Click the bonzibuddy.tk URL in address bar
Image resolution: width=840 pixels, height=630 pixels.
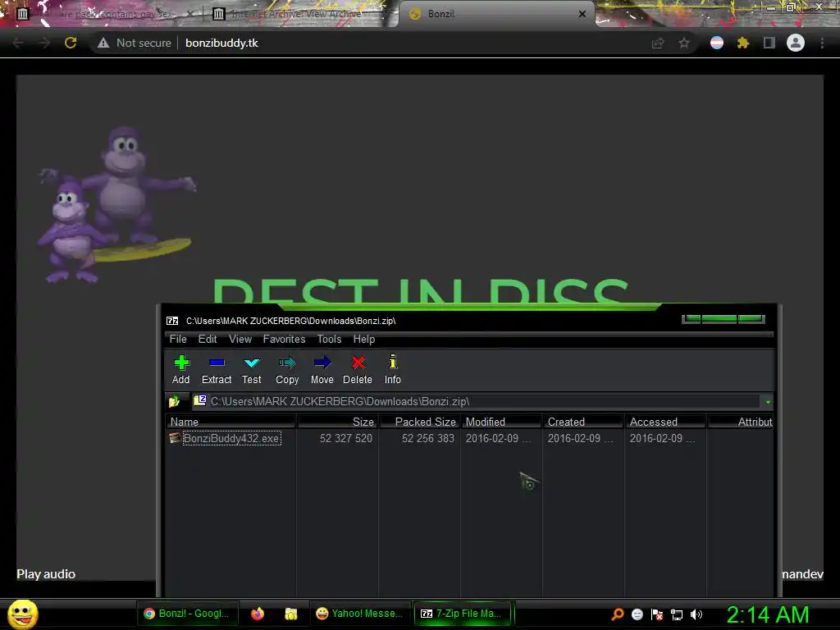[221, 43]
